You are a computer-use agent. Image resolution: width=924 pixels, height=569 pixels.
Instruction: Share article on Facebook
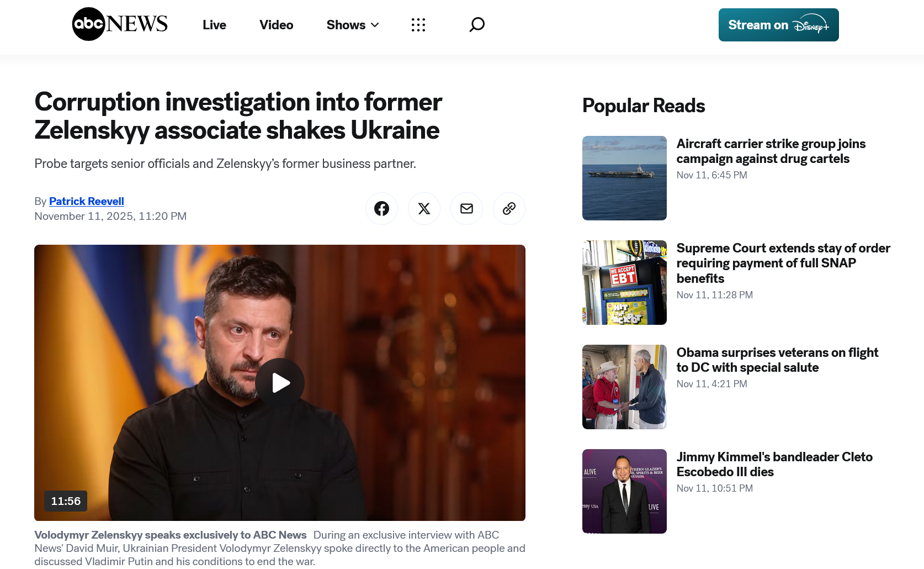381,208
